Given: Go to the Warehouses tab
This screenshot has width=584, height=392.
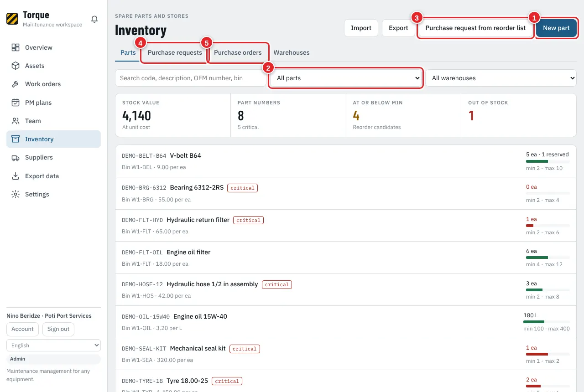Looking at the screenshot, I should [x=292, y=52].
